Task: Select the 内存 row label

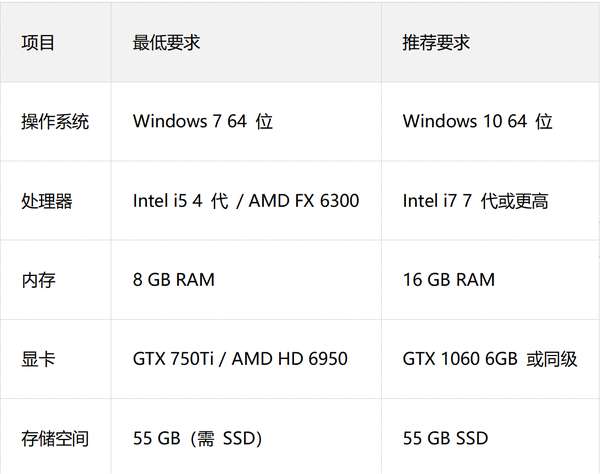Action: click(x=38, y=280)
